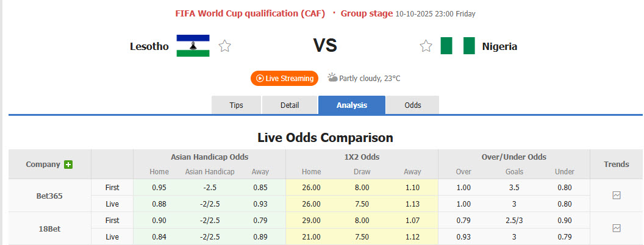This screenshot has height=245, width=644.
Task: Switch to the Tips tab
Action: click(236, 105)
